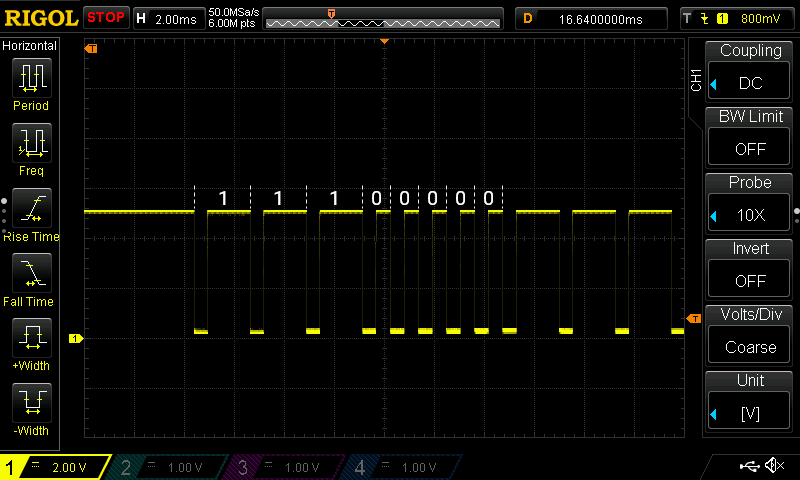Switch to channel 4 tab
This screenshot has width=800, height=480.
tap(401, 467)
